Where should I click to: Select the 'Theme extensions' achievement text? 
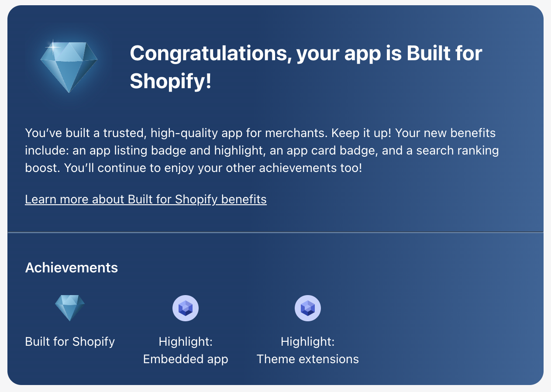click(308, 359)
